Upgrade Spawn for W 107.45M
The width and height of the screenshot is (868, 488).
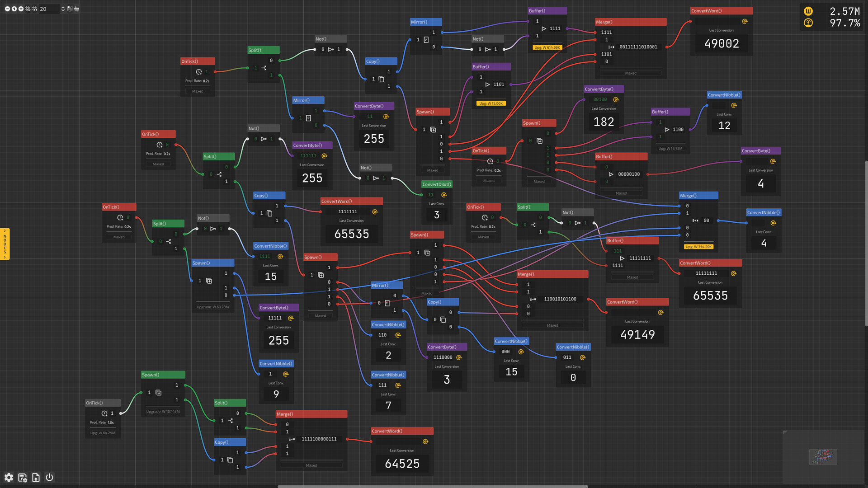[163, 411]
